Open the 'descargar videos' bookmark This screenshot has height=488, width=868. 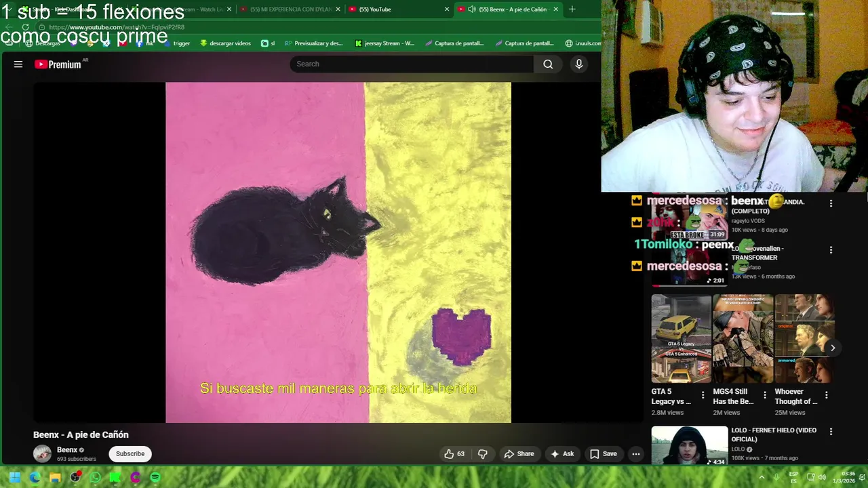tap(225, 43)
